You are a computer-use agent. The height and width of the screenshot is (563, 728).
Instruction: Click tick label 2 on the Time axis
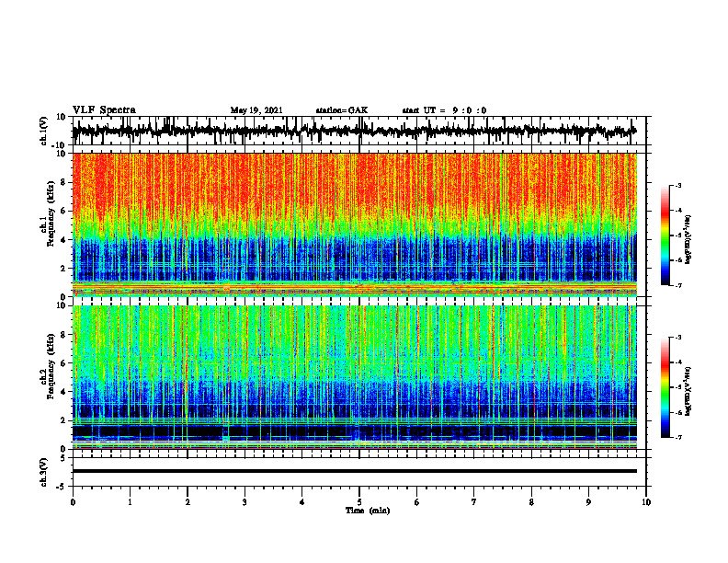click(x=188, y=502)
